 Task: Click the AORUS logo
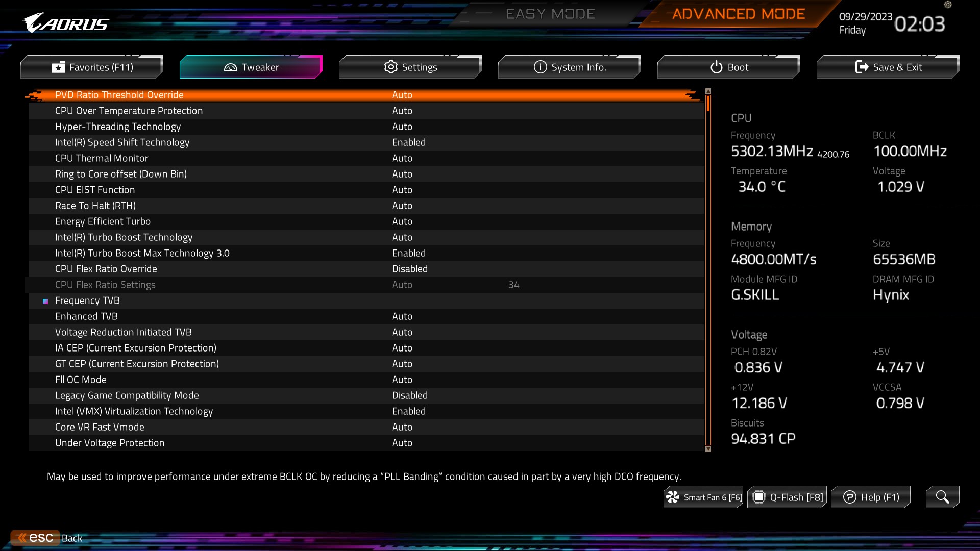(x=66, y=23)
